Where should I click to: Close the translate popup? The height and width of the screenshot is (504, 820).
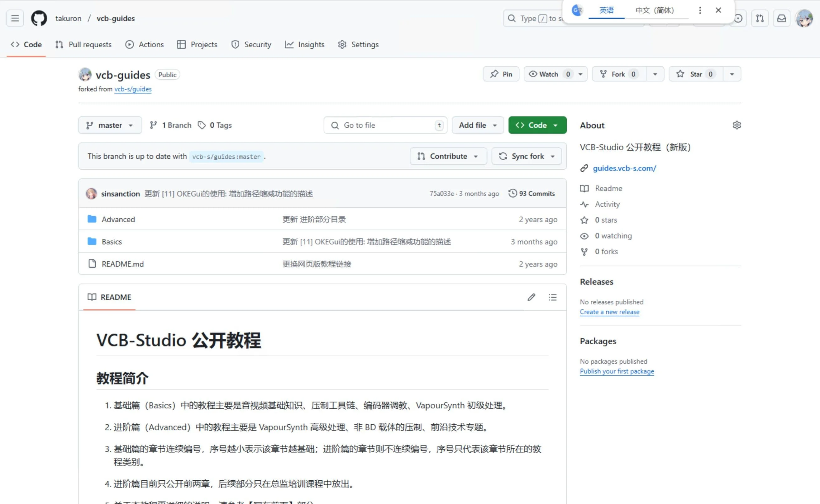718,10
